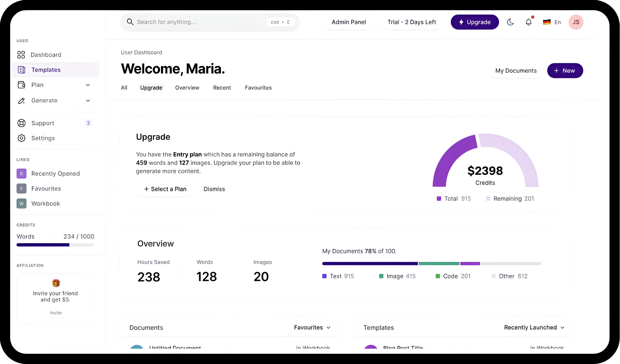620x364 pixels.
Task: Select the Recent tab
Action: click(x=222, y=88)
